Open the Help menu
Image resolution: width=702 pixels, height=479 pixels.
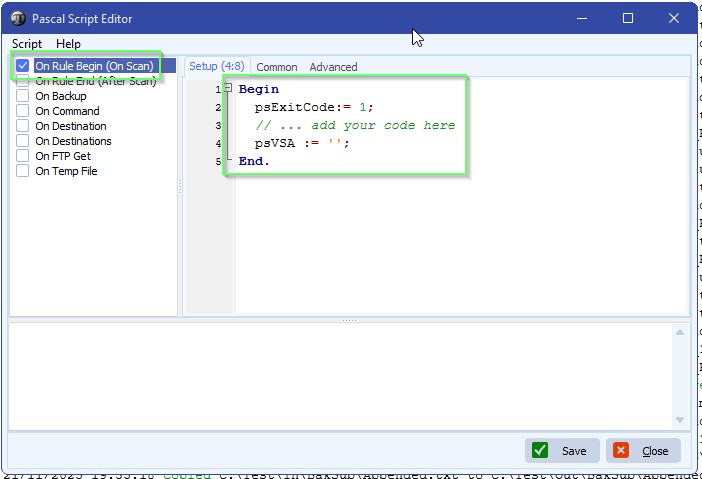coord(68,44)
